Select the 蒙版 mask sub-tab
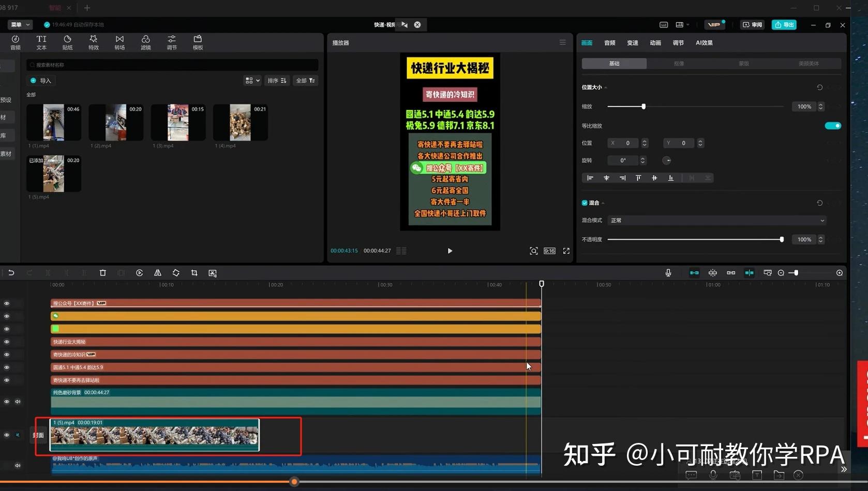The height and width of the screenshot is (491, 868). click(x=744, y=64)
